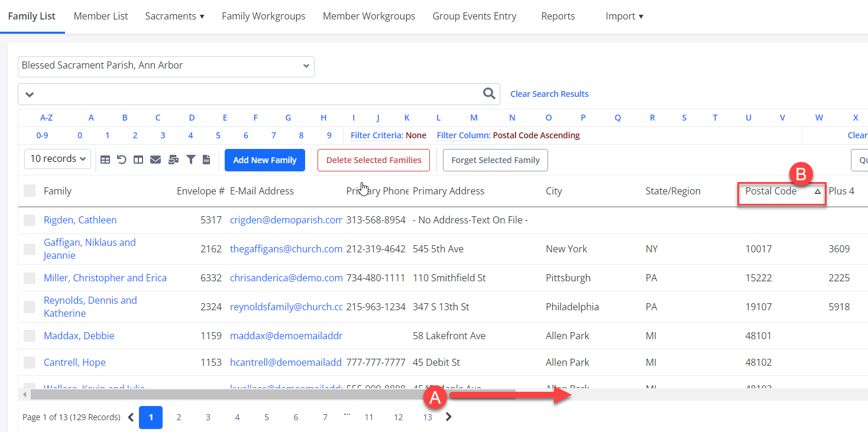Open the grid view table icon

105,160
